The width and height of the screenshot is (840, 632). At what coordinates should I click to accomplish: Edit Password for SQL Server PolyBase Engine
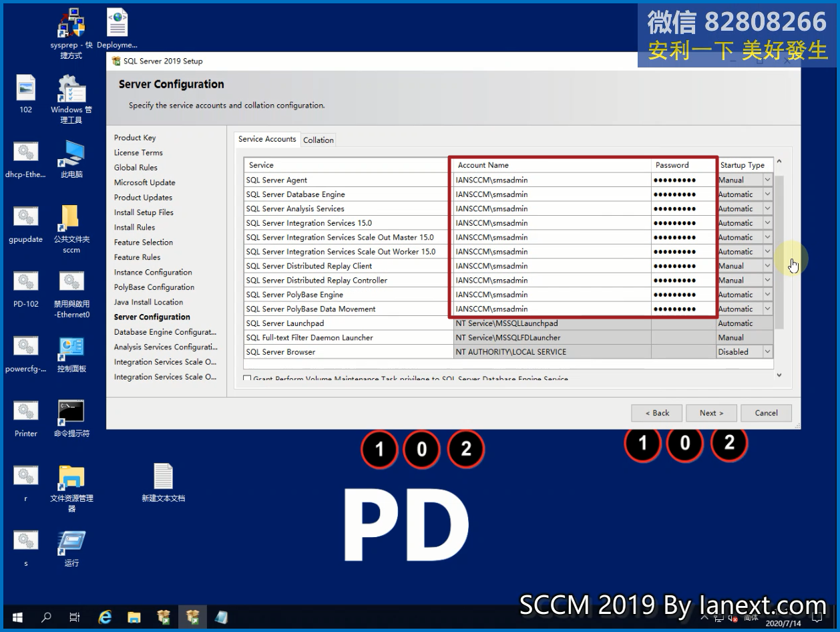coord(684,295)
